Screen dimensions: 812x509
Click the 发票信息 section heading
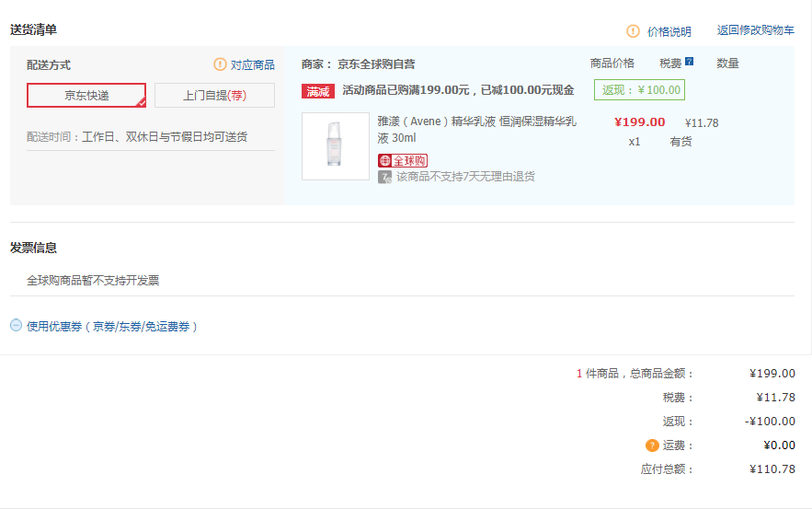[34, 248]
